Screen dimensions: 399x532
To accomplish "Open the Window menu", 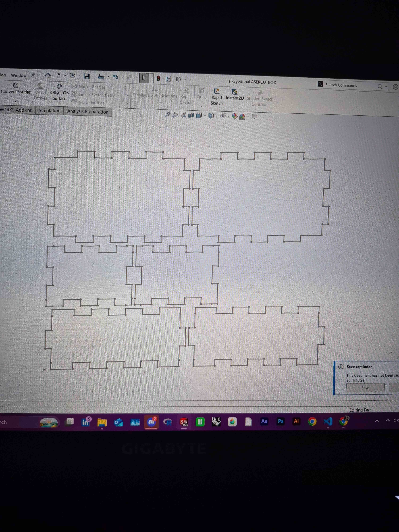I will (18, 75).
